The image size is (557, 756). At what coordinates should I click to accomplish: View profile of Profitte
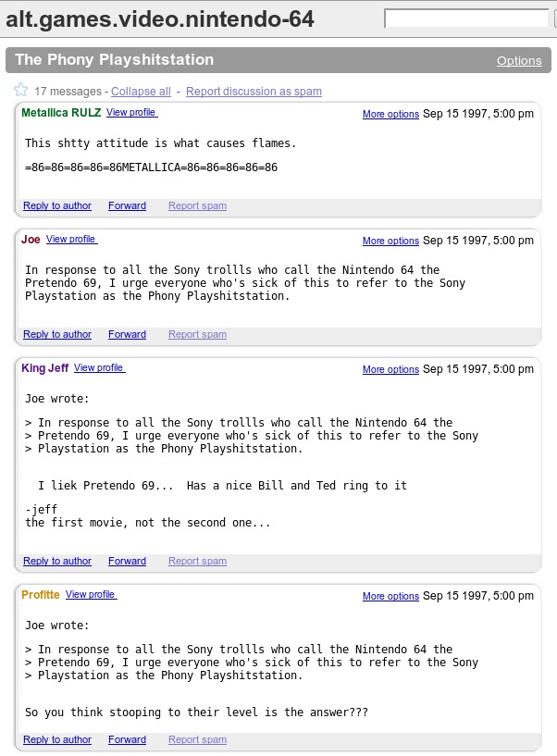click(x=92, y=594)
